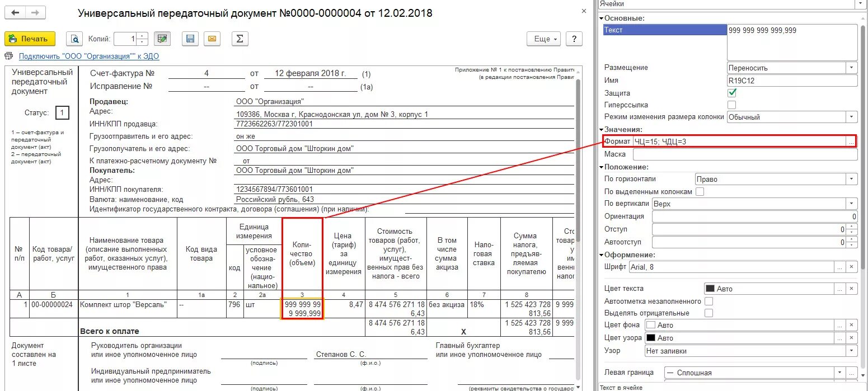Clear the Цвет текста value
The width and height of the screenshot is (868, 391).
pos(851,289)
